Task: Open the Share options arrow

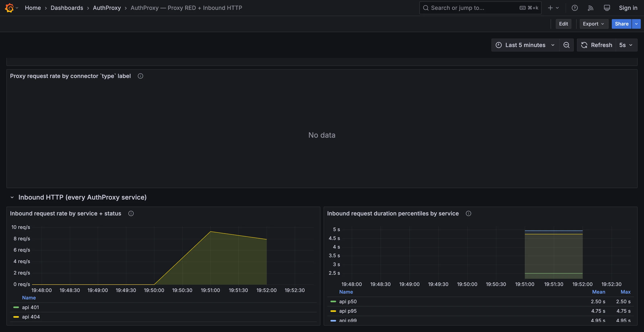Action: tap(636, 24)
